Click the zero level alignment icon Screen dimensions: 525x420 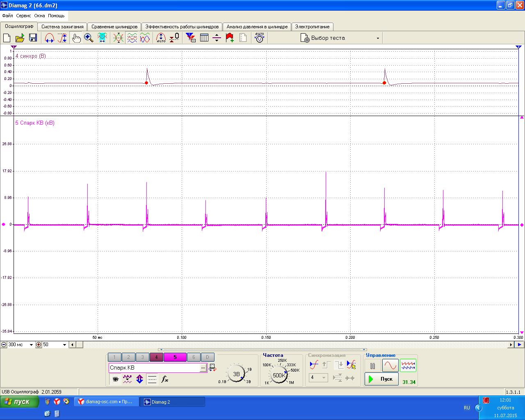(174, 38)
